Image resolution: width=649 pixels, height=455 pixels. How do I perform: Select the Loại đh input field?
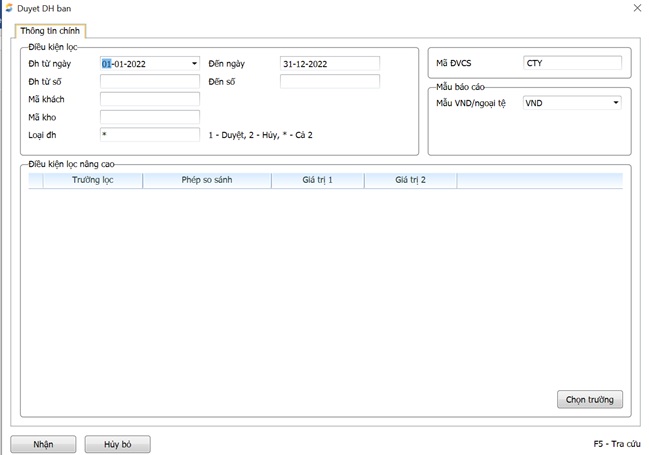[x=149, y=134]
